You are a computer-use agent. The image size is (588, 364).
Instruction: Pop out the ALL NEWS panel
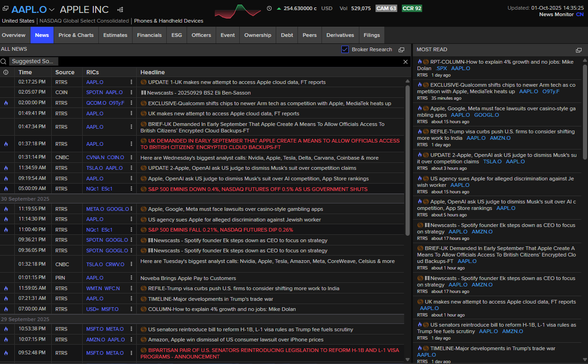pos(401,50)
